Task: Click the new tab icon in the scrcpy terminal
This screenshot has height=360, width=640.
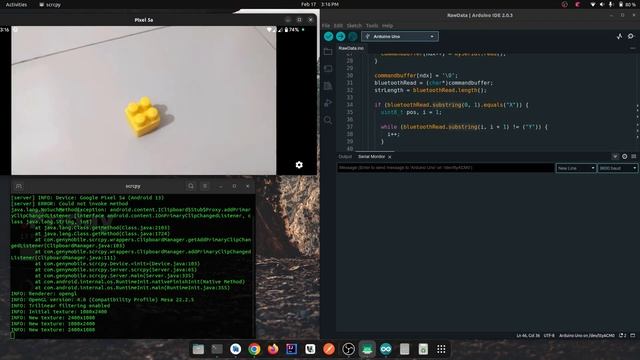Action: 19,186
